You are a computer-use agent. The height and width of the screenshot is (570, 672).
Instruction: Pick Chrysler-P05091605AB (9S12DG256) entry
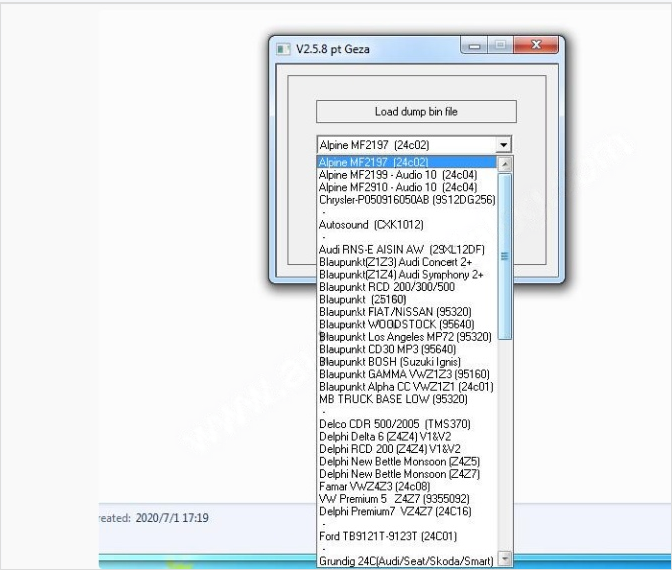[407, 199]
